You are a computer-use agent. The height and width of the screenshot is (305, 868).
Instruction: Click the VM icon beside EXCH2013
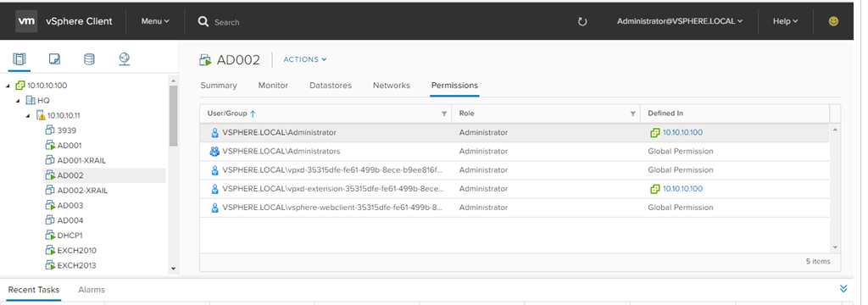point(50,265)
